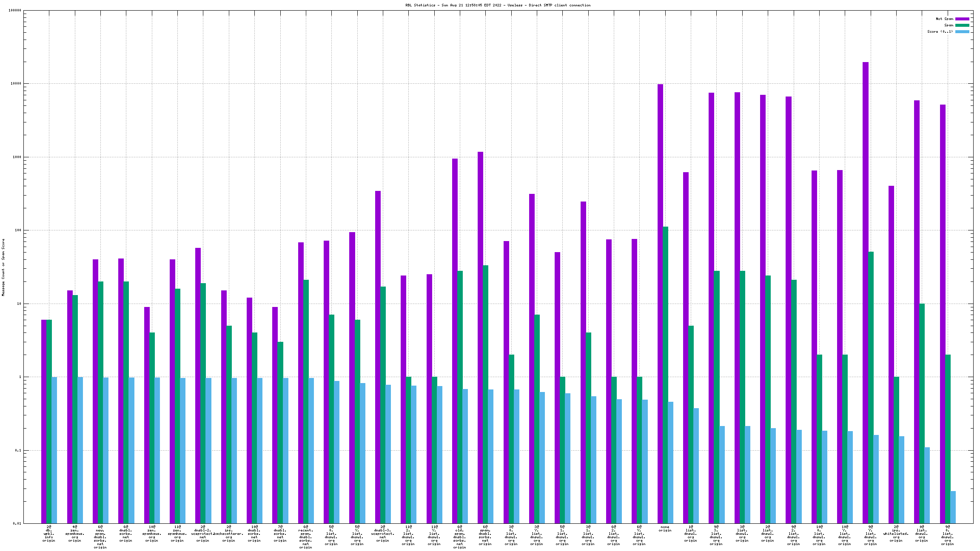Click the purple bar above db.wpbl.info
Image resolution: width=980 pixels, height=551 pixels.
tap(44, 421)
